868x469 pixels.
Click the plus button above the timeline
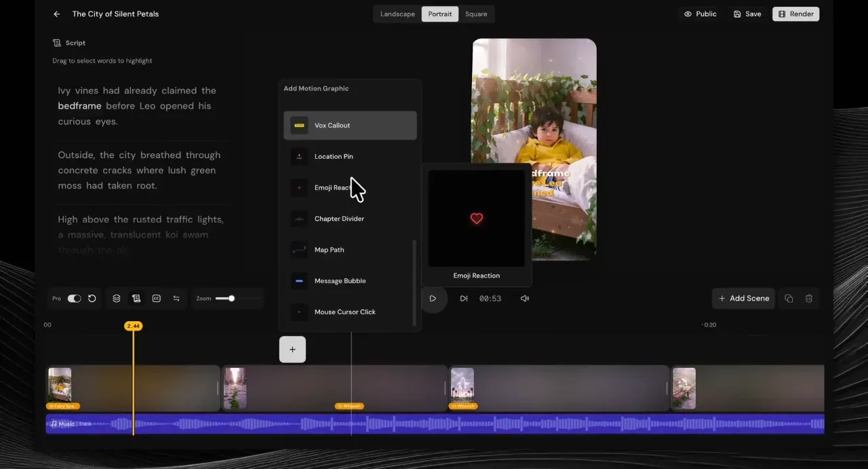click(292, 350)
